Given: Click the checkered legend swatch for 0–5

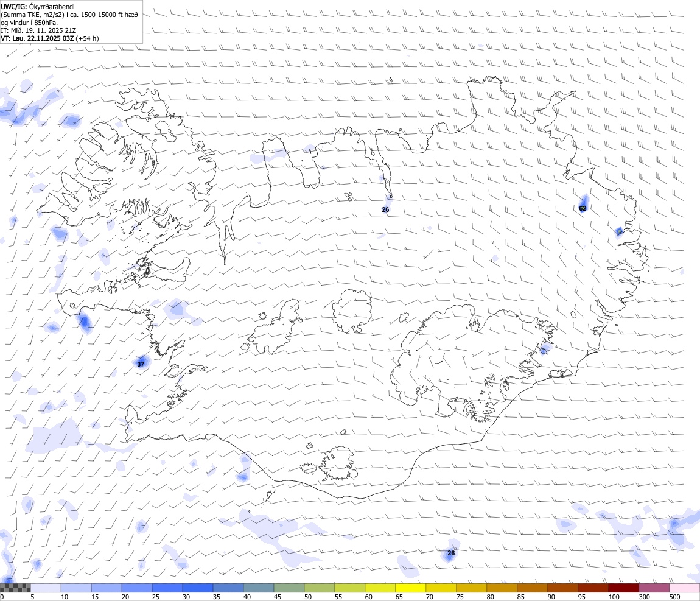Looking at the screenshot, I should (x=16, y=588).
